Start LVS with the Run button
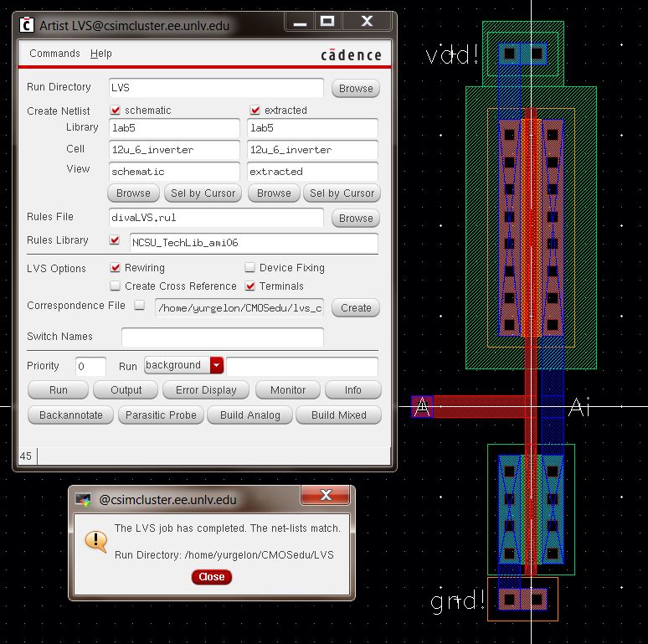The width and height of the screenshot is (648, 644). point(59,389)
